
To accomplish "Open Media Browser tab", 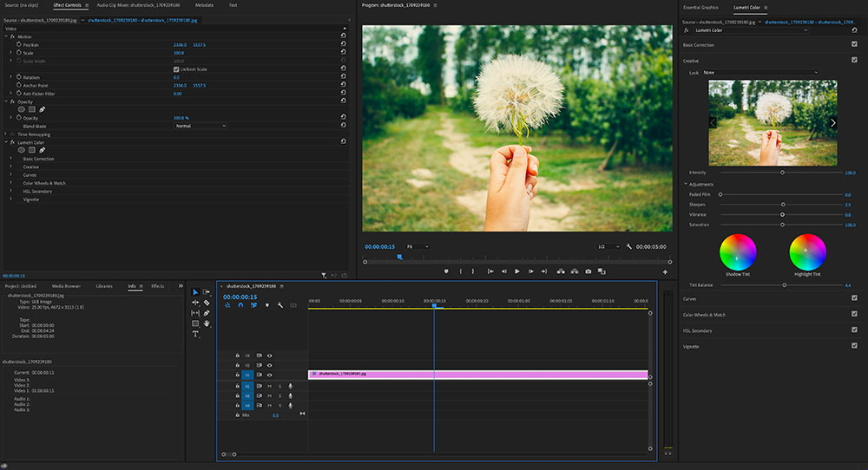I will click(66, 286).
